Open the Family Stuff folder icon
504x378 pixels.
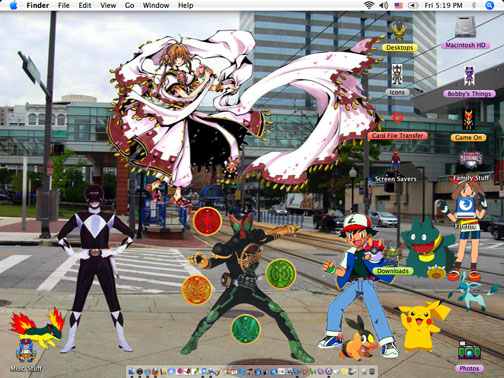471,160
